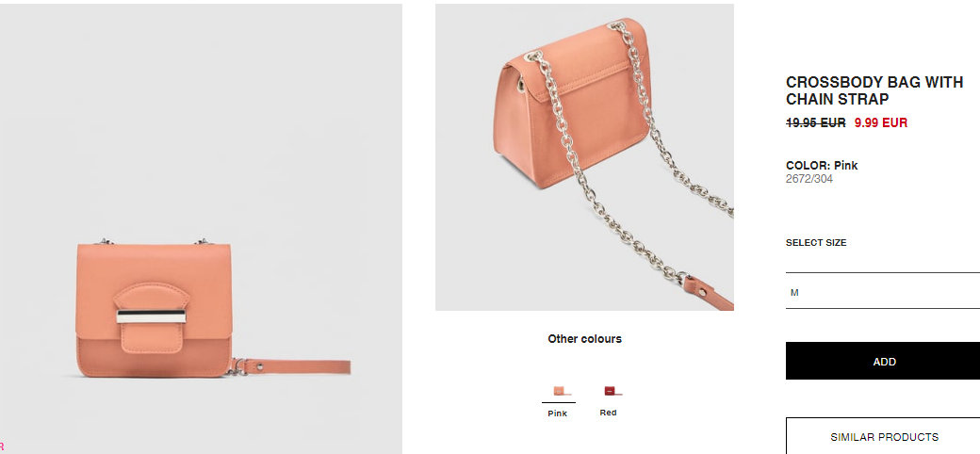Click the SELECT SIZE heading

click(x=816, y=243)
